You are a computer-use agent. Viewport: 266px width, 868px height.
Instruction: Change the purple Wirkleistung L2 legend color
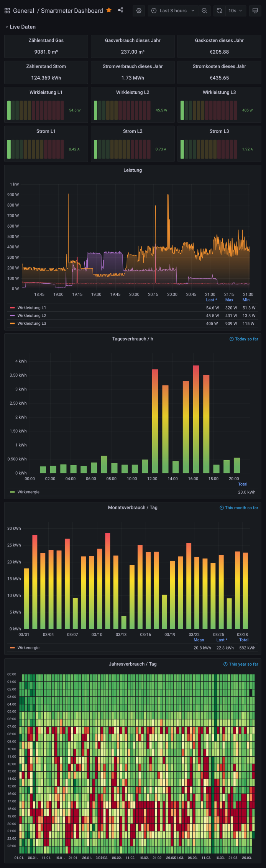coord(12,316)
